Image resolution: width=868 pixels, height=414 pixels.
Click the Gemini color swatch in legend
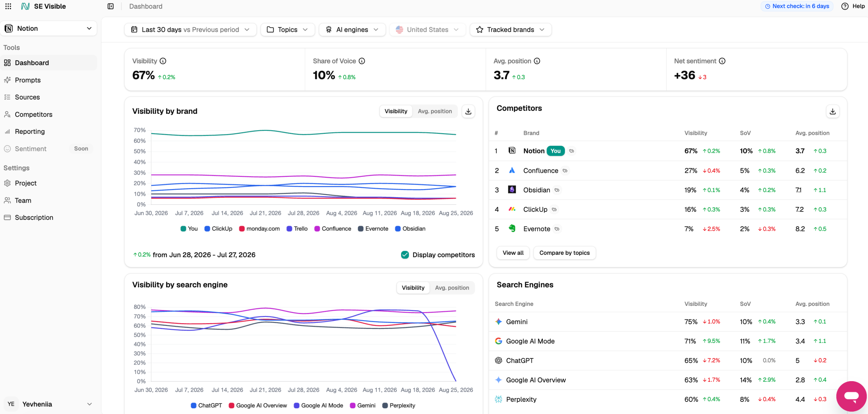pos(353,406)
